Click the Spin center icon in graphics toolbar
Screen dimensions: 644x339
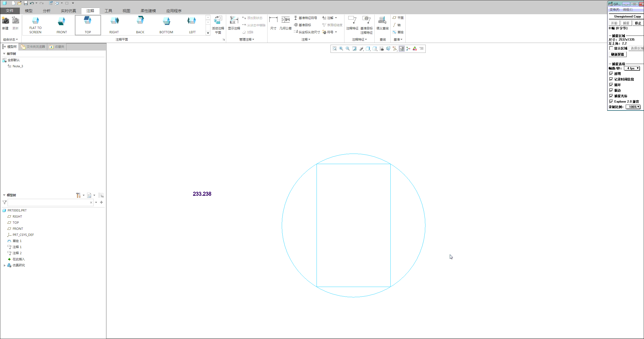click(x=408, y=49)
